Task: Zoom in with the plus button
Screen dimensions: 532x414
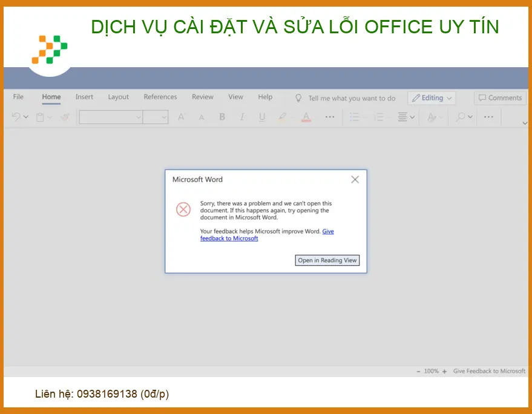Action: click(x=444, y=372)
